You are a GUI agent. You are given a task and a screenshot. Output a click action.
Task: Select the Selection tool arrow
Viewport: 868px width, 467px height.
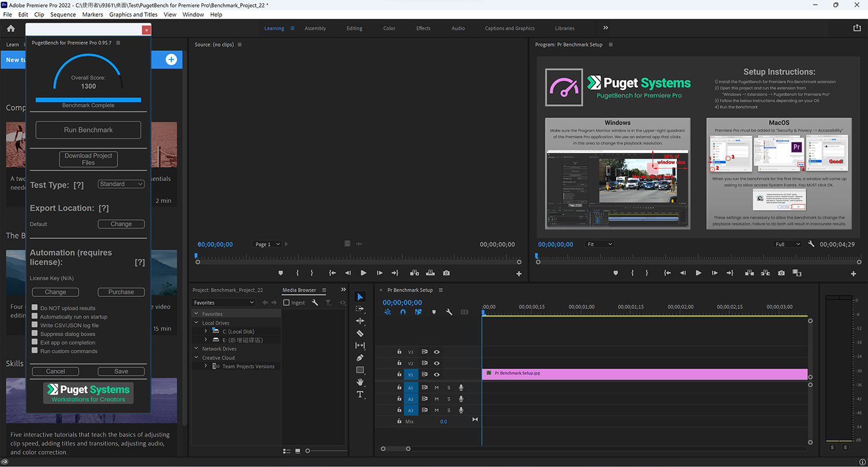click(x=360, y=297)
